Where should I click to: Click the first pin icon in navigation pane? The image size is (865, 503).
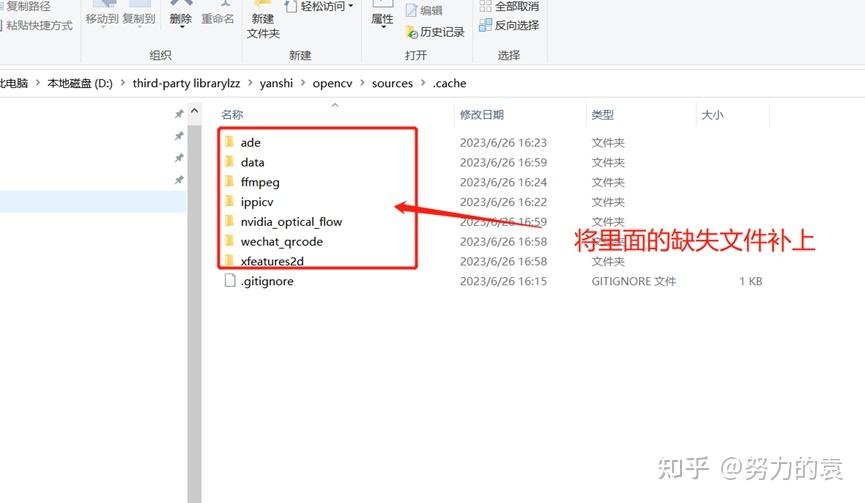pyautogui.click(x=179, y=114)
